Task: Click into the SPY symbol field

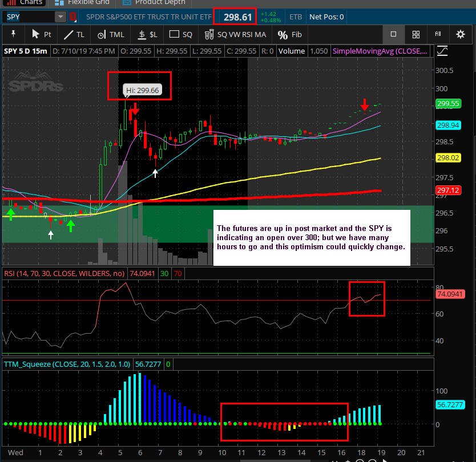Action: pos(29,17)
